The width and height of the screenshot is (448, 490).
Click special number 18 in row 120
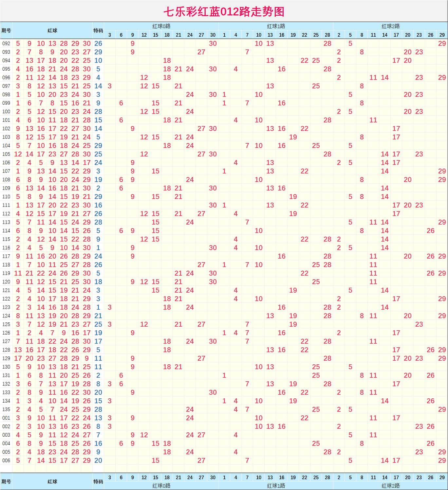[98, 282]
